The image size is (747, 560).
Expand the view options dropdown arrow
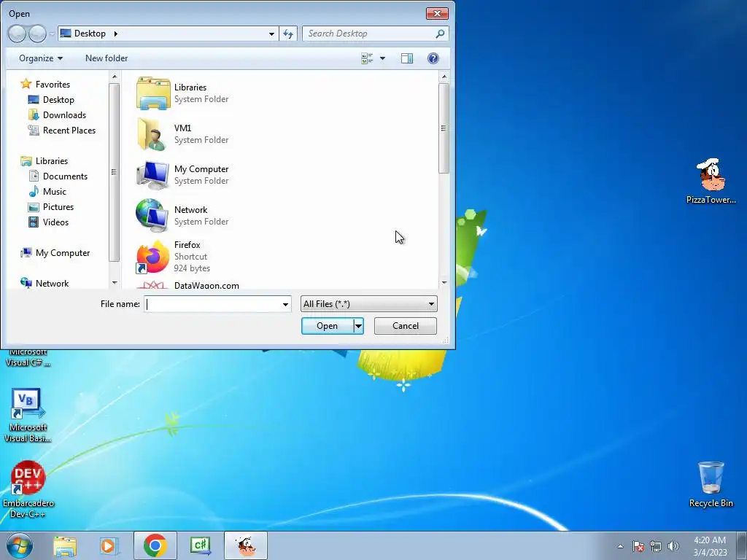coord(382,58)
